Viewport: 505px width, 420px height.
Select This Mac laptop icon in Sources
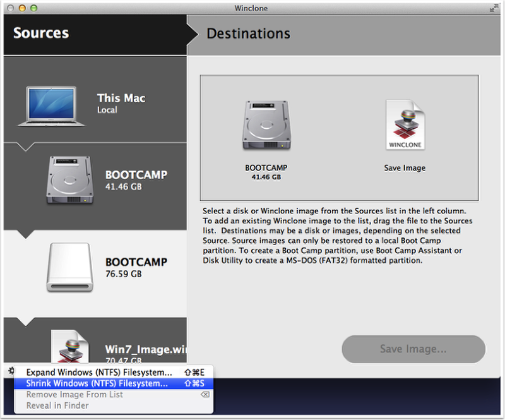tap(56, 104)
